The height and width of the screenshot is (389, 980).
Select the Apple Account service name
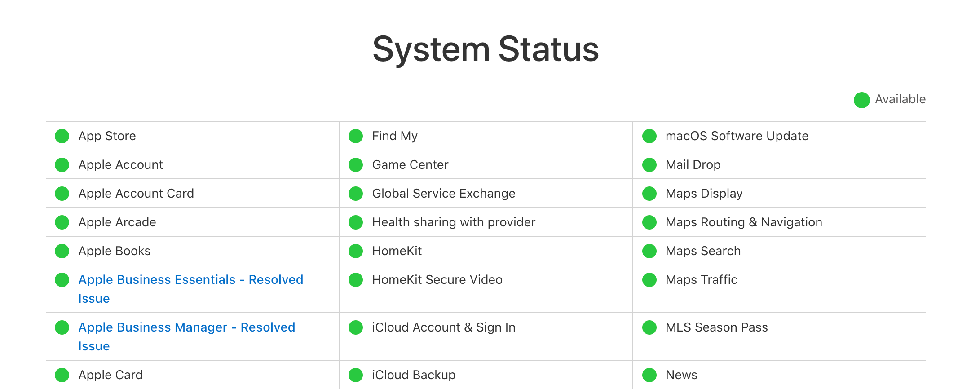click(120, 165)
